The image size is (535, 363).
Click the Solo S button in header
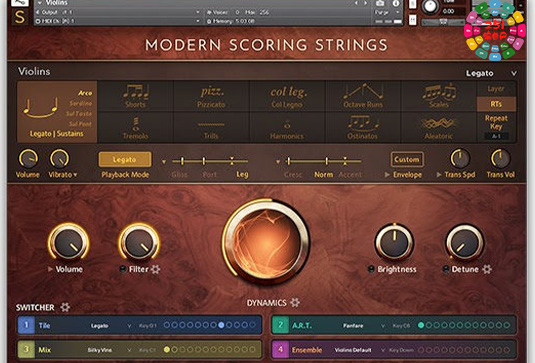413,4
